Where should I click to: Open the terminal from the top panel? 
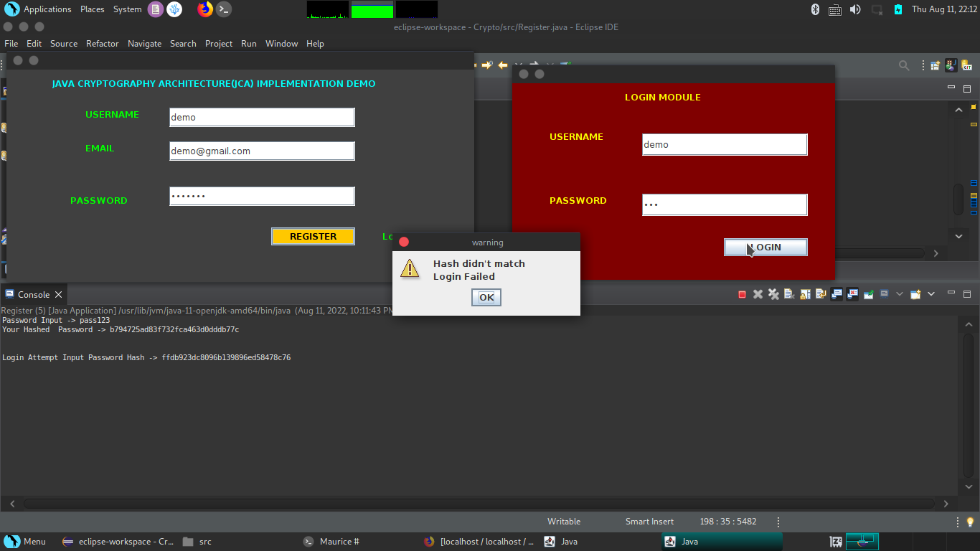coord(224,9)
